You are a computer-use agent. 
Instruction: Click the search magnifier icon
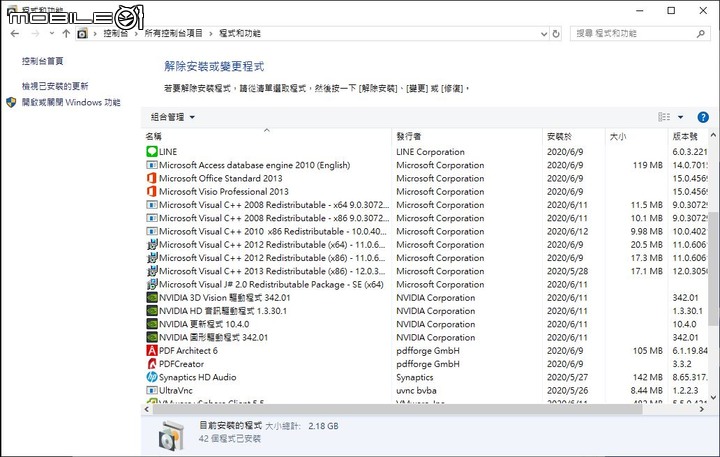tap(700, 34)
